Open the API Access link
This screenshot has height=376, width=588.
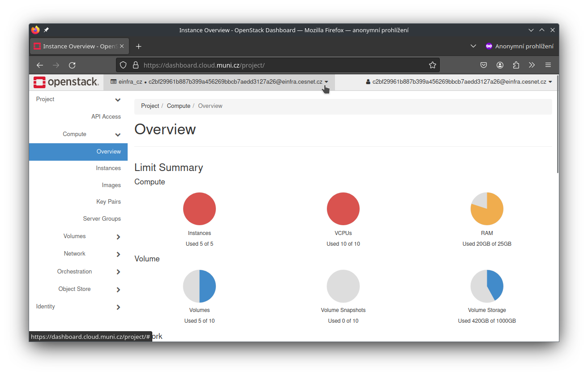pyautogui.click(x=106, y=117)
